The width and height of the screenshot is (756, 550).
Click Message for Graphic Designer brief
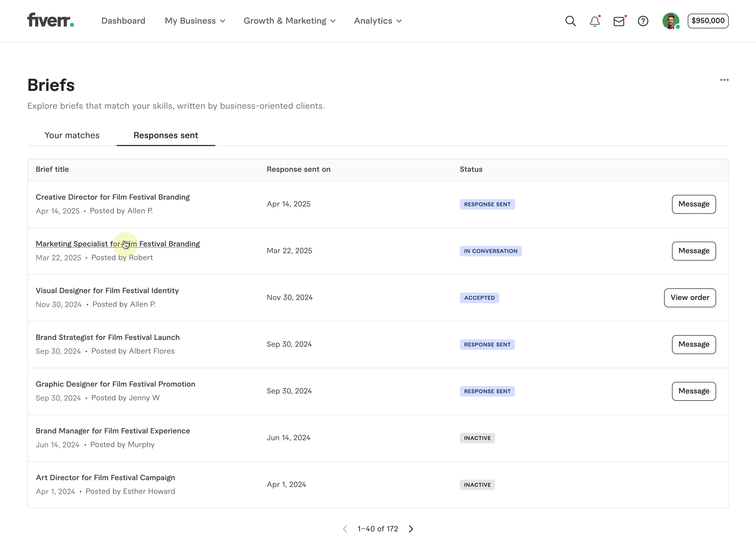coord(694,391)
